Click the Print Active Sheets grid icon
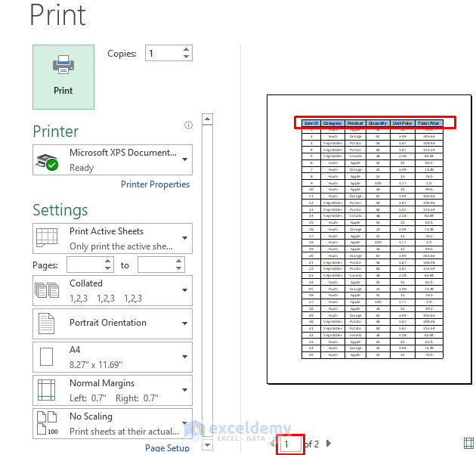This screenshot has height=455, width=476. click(46, 237)
